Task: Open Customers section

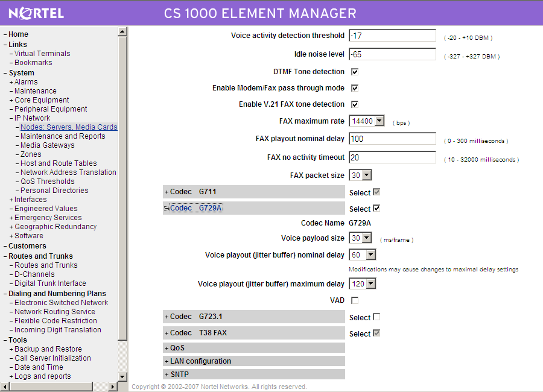Action: click(x=27, y=246)
